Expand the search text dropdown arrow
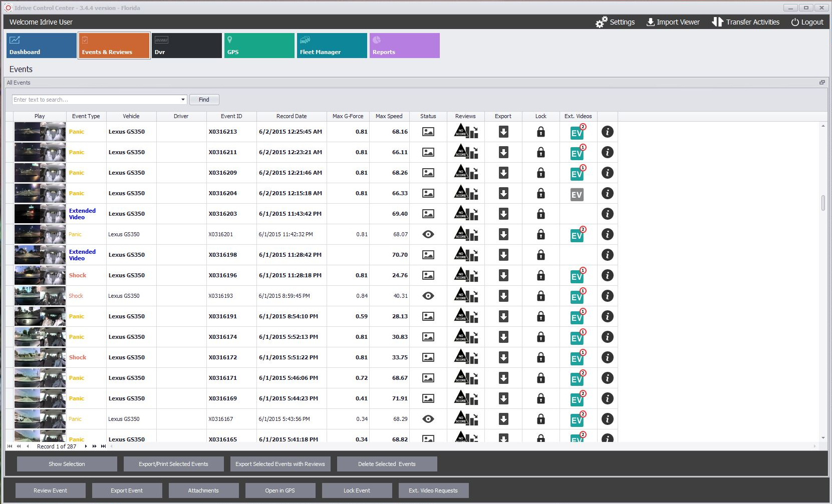Image resolution: width=832 pixels, height=504 pixels. 183,100
